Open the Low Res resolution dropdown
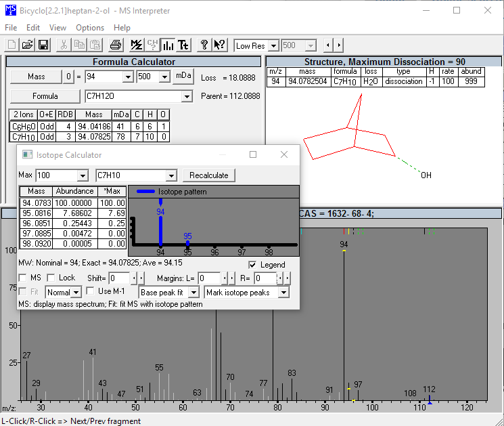The image size is (504, 426). (x=273, y=45)
